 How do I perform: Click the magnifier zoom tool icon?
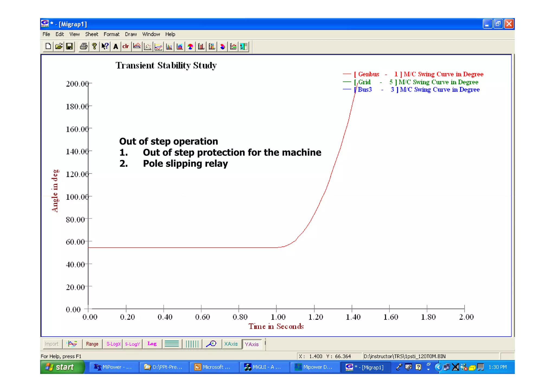211,344
